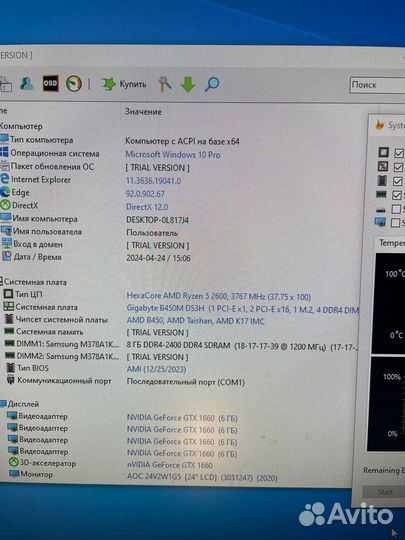Viewport: 405px width, 540px height.
Task: Click the green download arrow icon
Action: (188, 84)
